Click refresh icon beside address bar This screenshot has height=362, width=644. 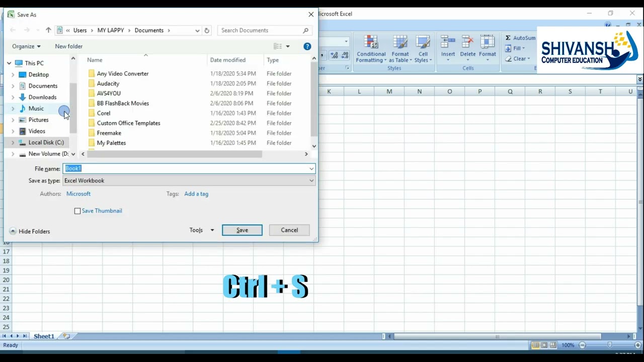(207, 31)
